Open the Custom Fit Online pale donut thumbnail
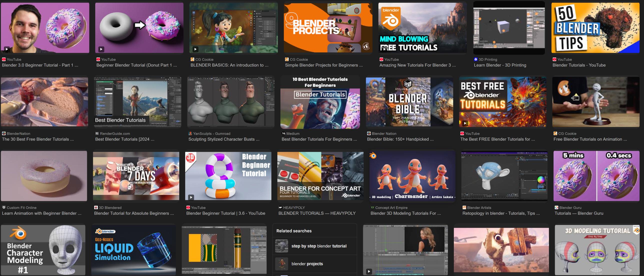Viewport: 644px width, 276px height. click(44, 176)
